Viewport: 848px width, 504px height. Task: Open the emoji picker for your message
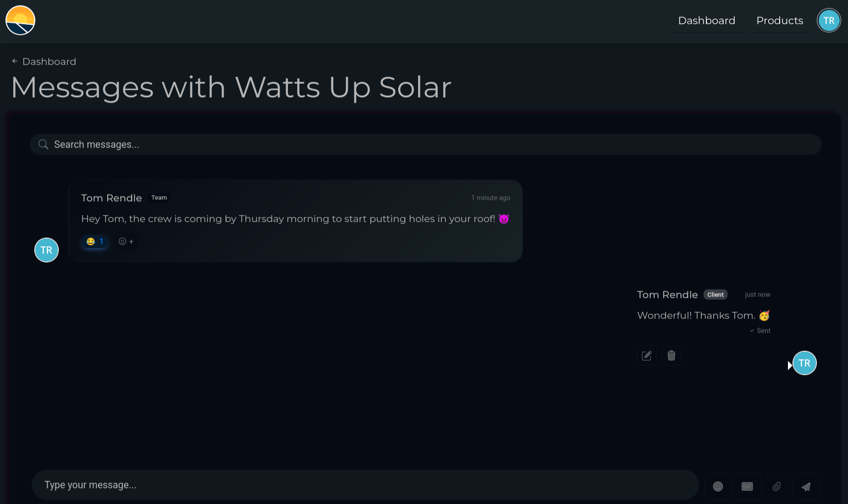pyautogui.click(x=718, y=487)
